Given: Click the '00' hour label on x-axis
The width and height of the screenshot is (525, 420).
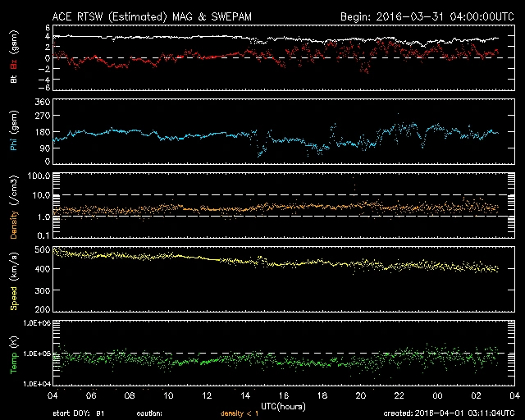Looking at the screenshot, I should tap(437, 396).
